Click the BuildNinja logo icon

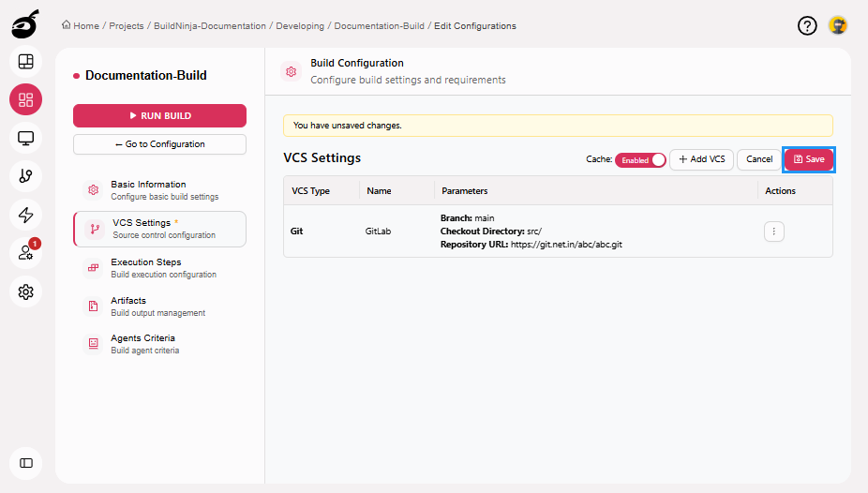pos(25,23)
